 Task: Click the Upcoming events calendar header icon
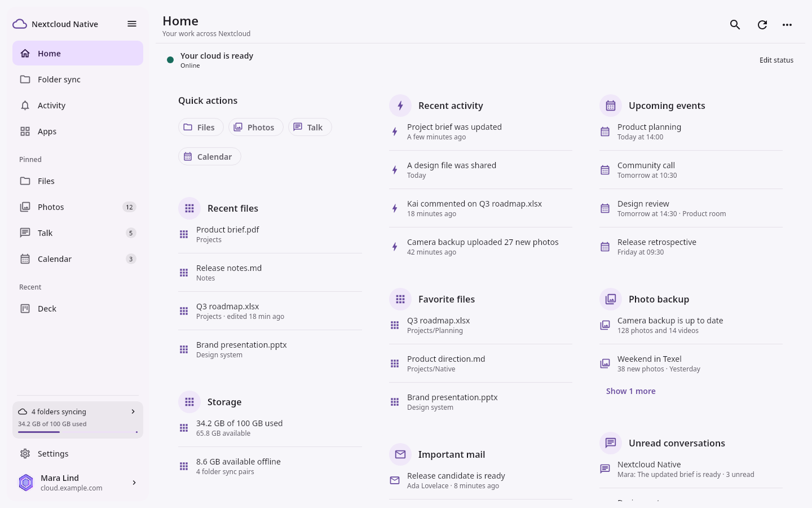tap(611, 106)
